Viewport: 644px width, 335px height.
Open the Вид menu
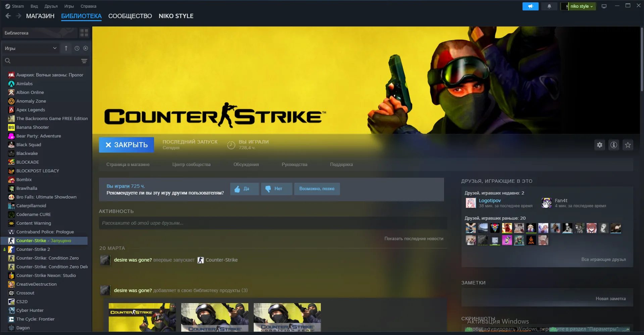tap(34, 6)
